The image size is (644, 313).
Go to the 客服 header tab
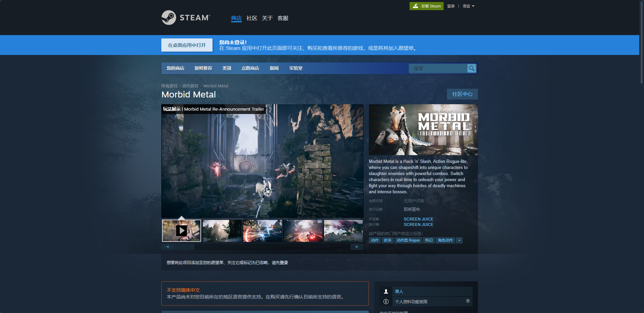coord(283,18)
